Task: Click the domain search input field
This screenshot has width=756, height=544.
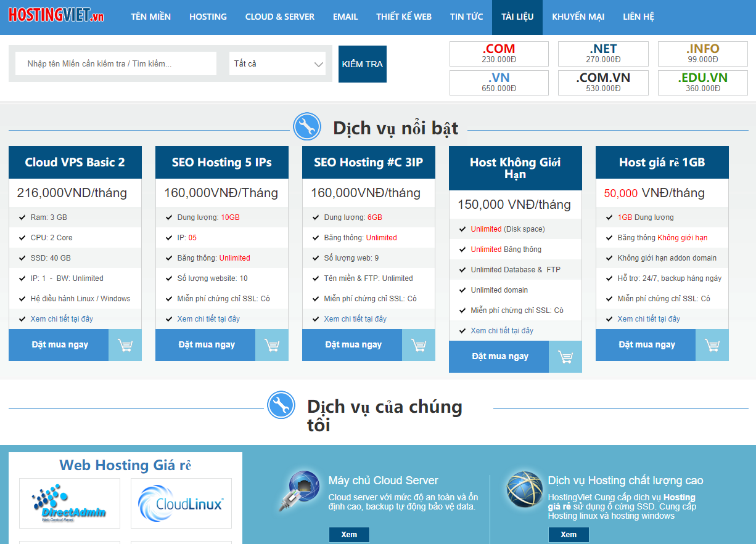Action: [x=116, y=63]
